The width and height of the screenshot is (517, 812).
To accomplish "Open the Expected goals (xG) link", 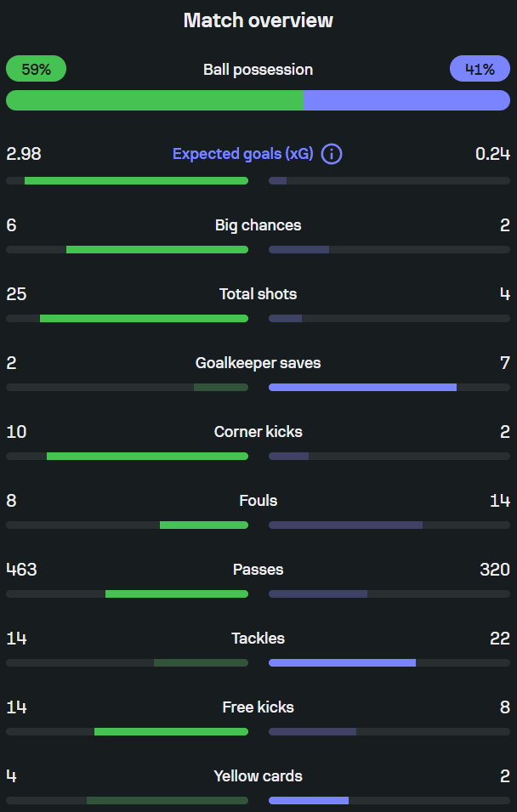I will tap(243, 154).
